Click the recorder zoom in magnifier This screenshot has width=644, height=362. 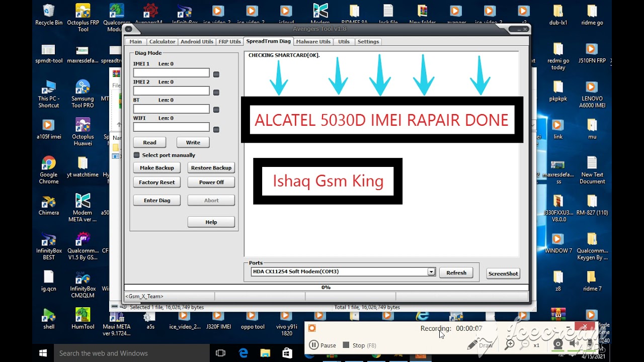[x=510, y=344]
